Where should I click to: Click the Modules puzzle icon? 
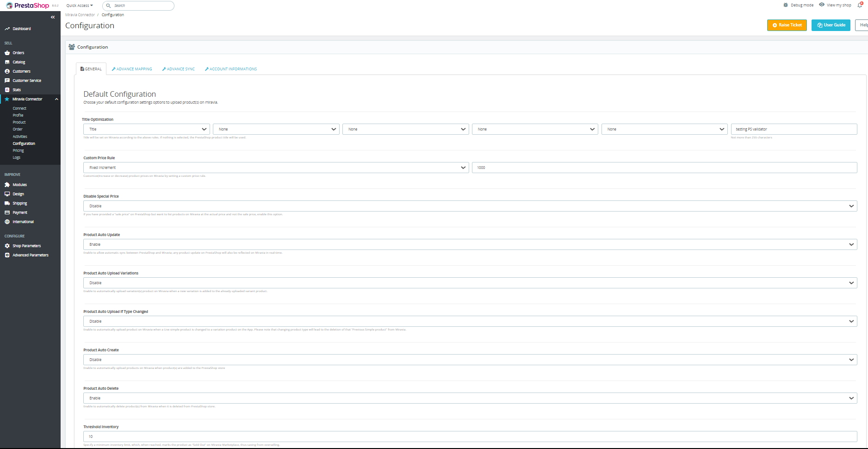pyautogui.click(x=7, y=185)
